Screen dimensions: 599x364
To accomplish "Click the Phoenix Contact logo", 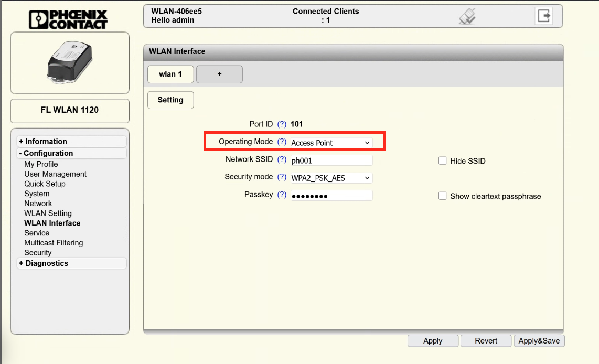I will click(69, 18).
